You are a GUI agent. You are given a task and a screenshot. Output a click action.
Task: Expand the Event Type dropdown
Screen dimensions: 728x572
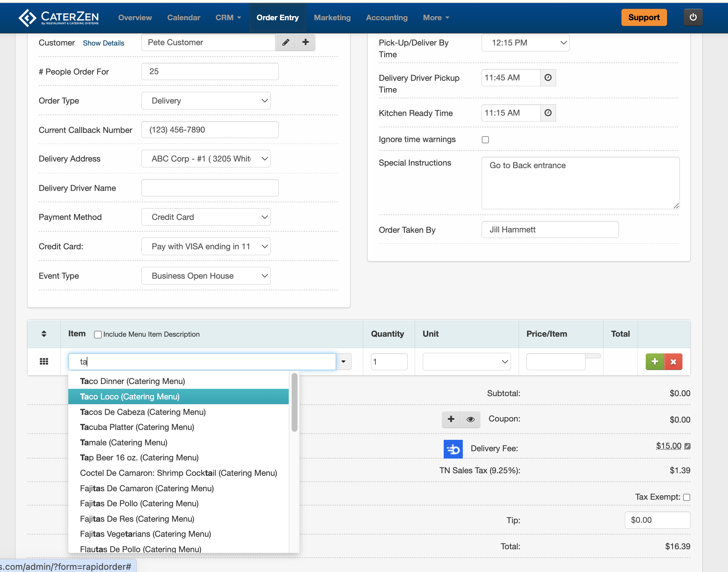[x=206, y=276]
